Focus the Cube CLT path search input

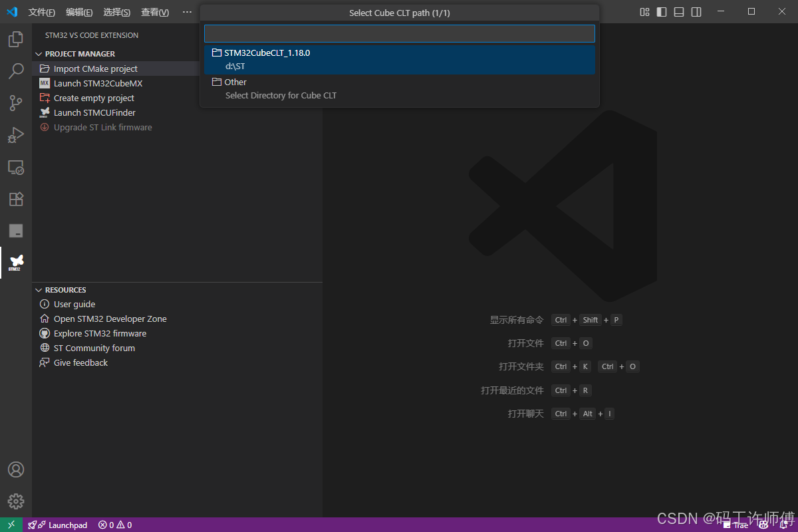click(400, 34)
